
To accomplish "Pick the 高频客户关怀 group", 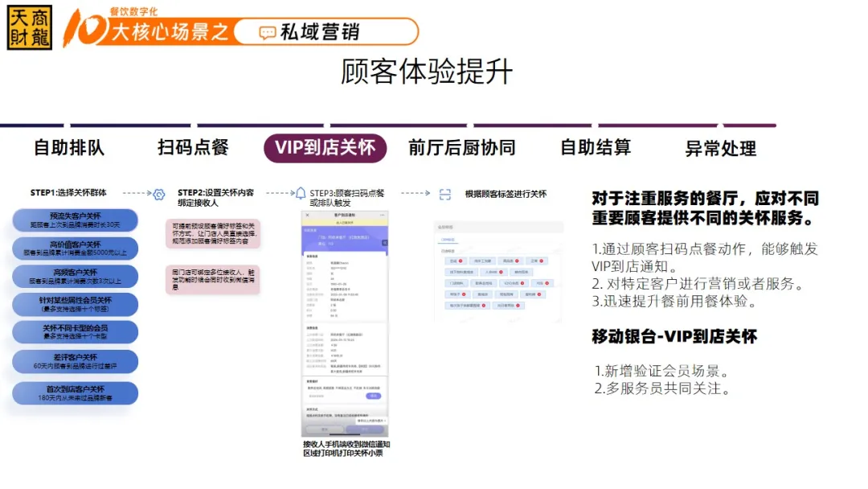I will pyautogui.click(x=76, y=277).
